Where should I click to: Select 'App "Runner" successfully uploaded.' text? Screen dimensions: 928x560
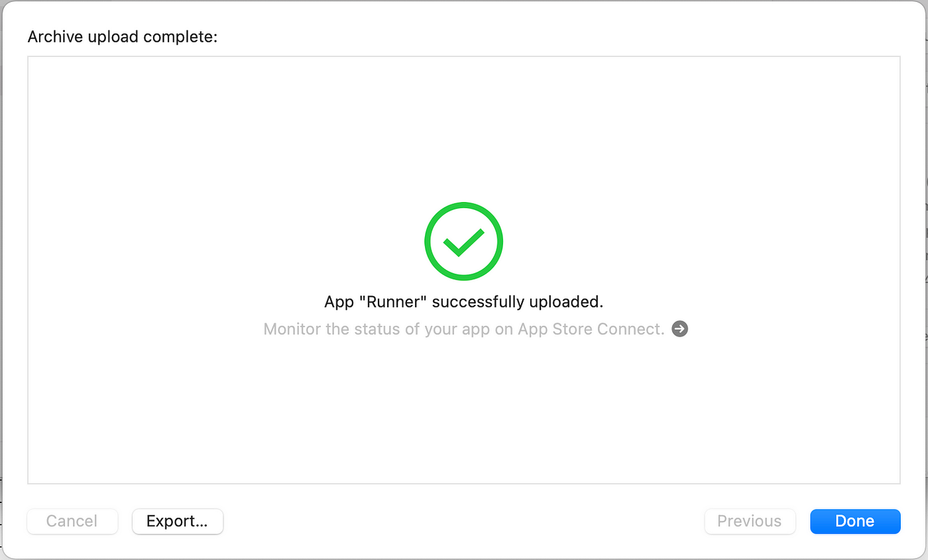pos(464,302)
